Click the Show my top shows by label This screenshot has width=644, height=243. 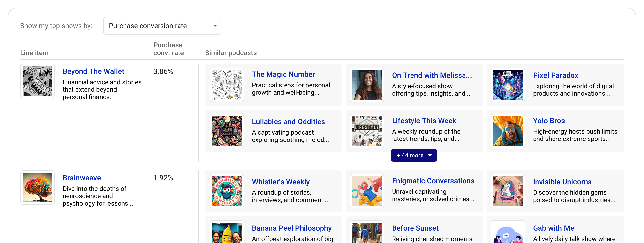56,26
